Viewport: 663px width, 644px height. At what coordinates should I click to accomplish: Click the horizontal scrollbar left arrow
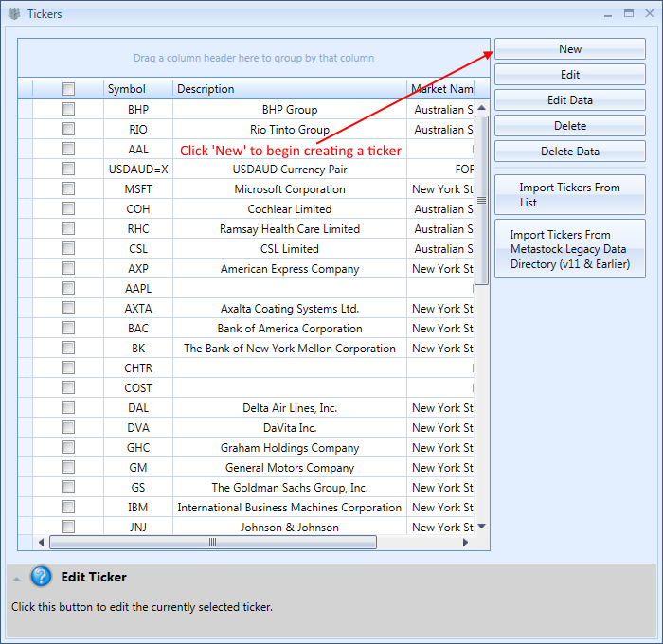[41, 542]
